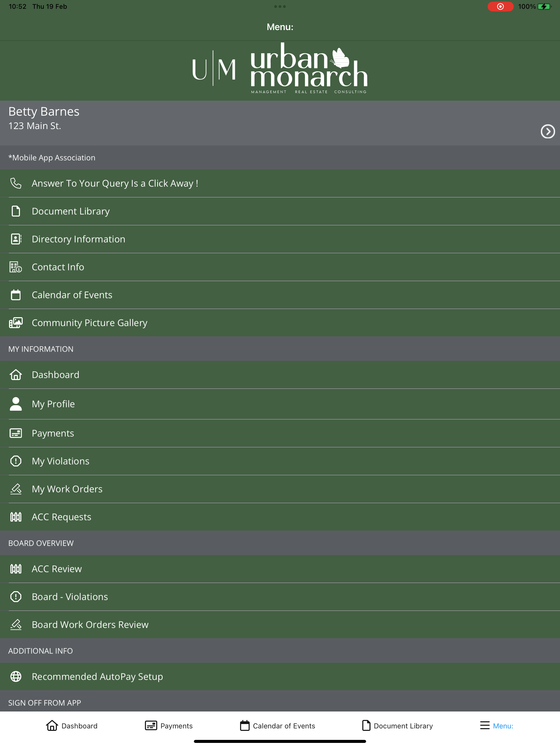Tap the gavel icon beside My Work Orders
Screen dimensions: 560x747
(x=16, y=489)
